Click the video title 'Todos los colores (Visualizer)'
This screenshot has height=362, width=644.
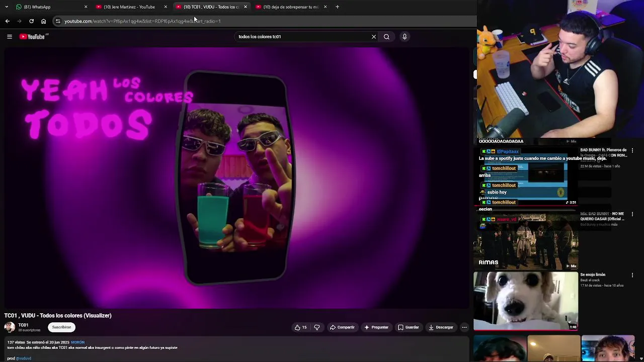pyautogui.click(x=58, y=316)
